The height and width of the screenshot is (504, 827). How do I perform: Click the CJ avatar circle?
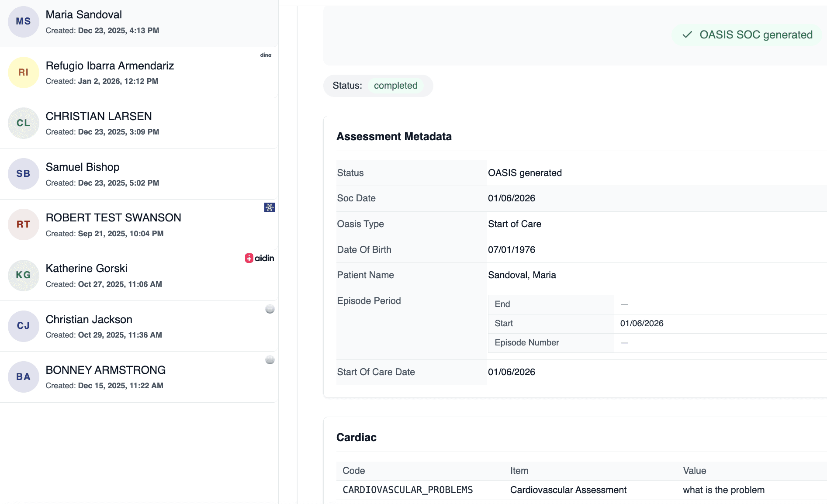tap(24, 326)
